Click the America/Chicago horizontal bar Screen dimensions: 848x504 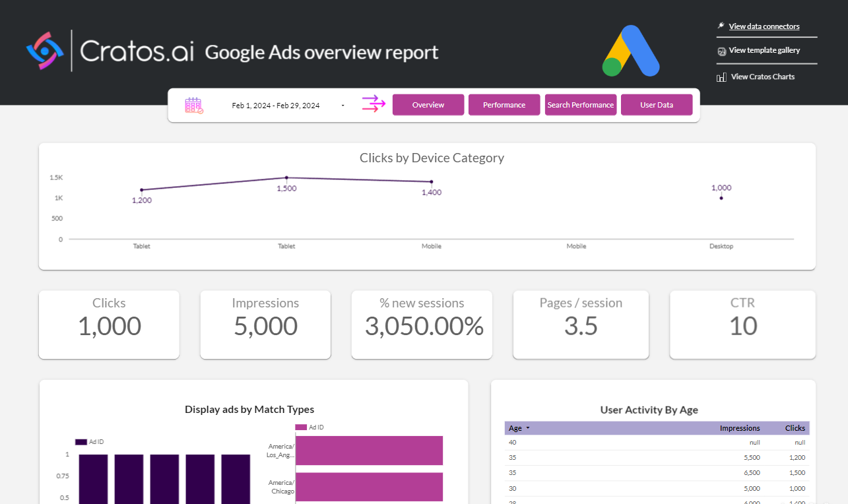[x=369, y=487]
